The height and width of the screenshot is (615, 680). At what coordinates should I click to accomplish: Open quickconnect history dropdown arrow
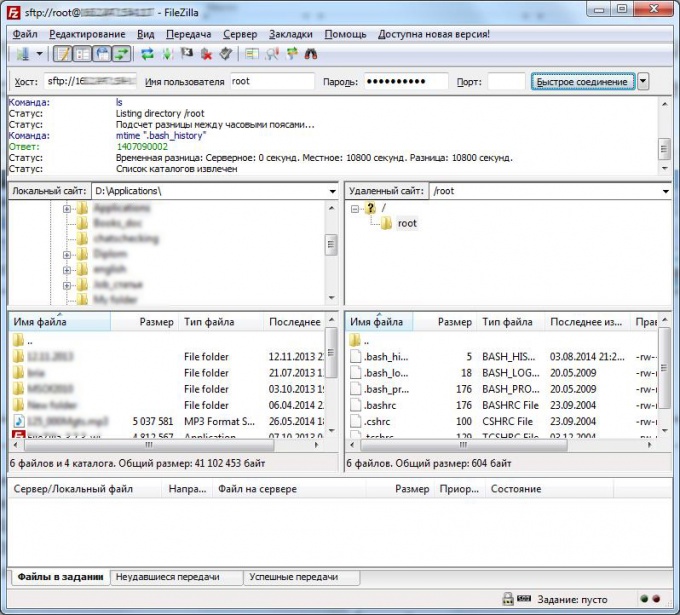tap(643, 81)
